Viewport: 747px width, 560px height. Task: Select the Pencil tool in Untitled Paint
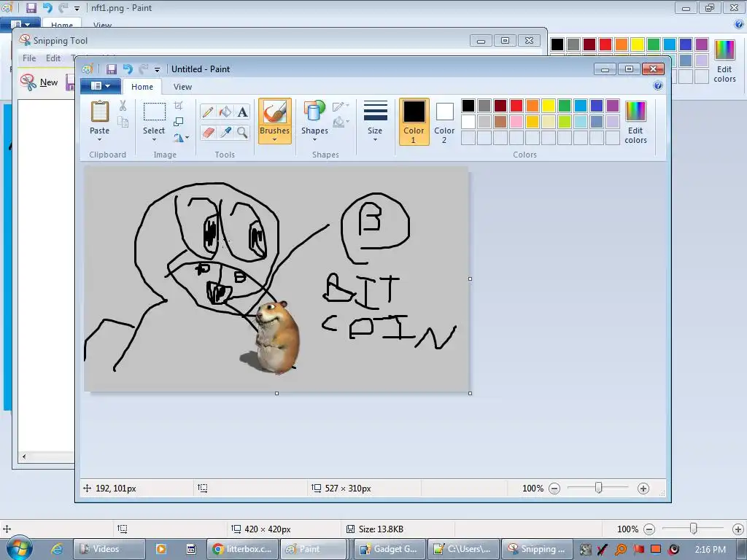pyautogui.click(x=208, y=112)
